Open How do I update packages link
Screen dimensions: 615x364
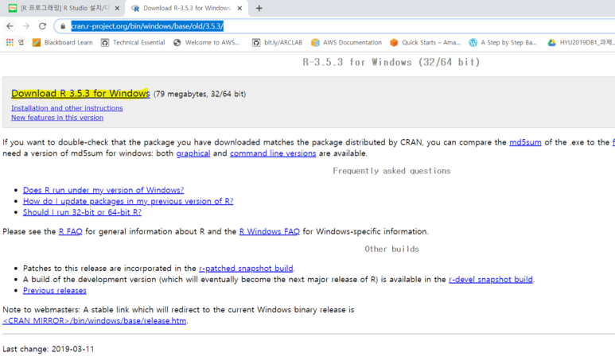click(128, 201)
